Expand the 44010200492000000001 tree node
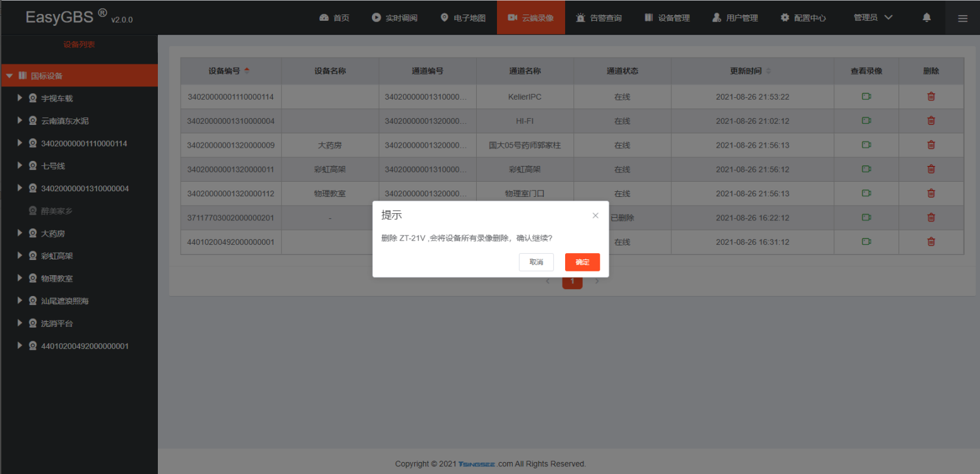This screenshot has height=474, width=980. click(20, 346)
